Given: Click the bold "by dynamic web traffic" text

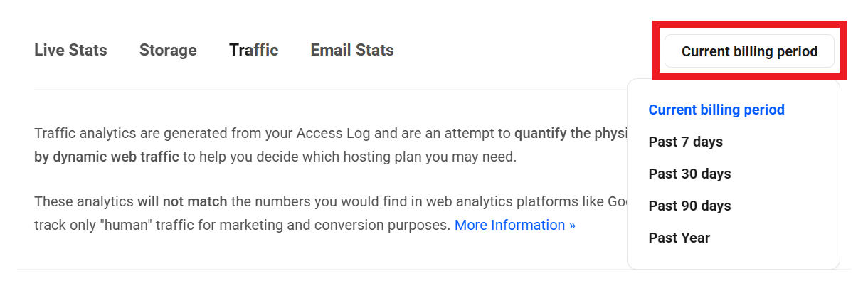Looking at the screenshot, I should (107, 157).
